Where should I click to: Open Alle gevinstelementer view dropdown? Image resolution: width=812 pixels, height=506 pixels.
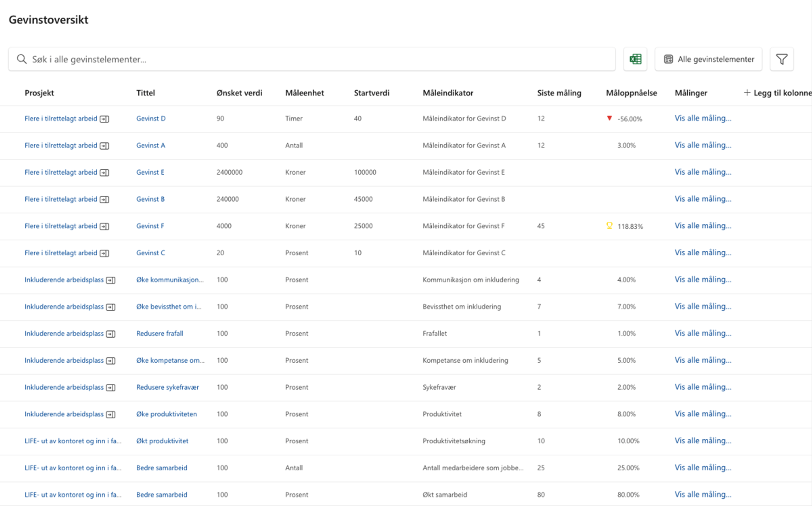[708, 59]
